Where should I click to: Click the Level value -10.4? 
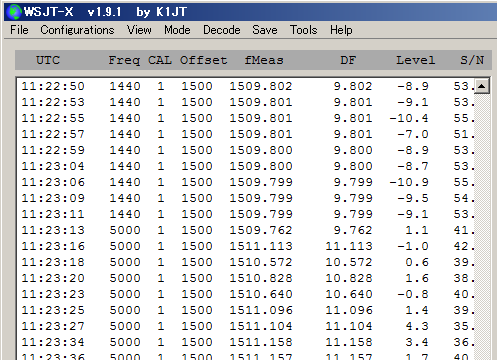coord(409,118)
